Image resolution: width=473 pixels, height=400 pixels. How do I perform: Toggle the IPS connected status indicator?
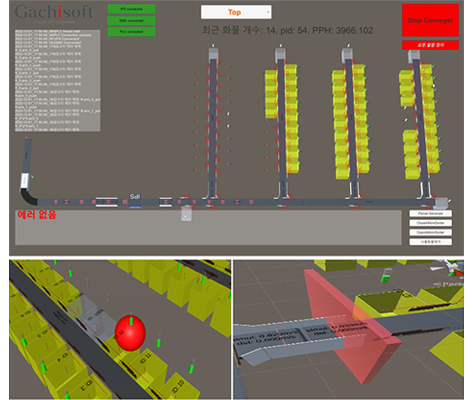131,9
